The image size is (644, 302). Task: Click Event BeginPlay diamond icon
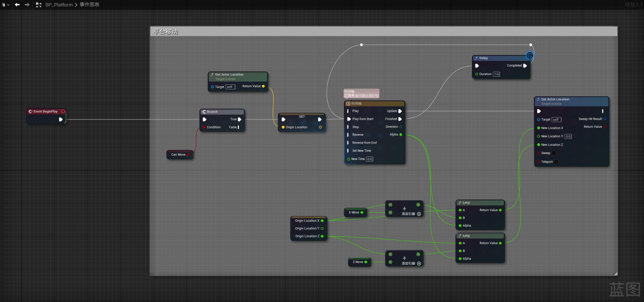30,112
